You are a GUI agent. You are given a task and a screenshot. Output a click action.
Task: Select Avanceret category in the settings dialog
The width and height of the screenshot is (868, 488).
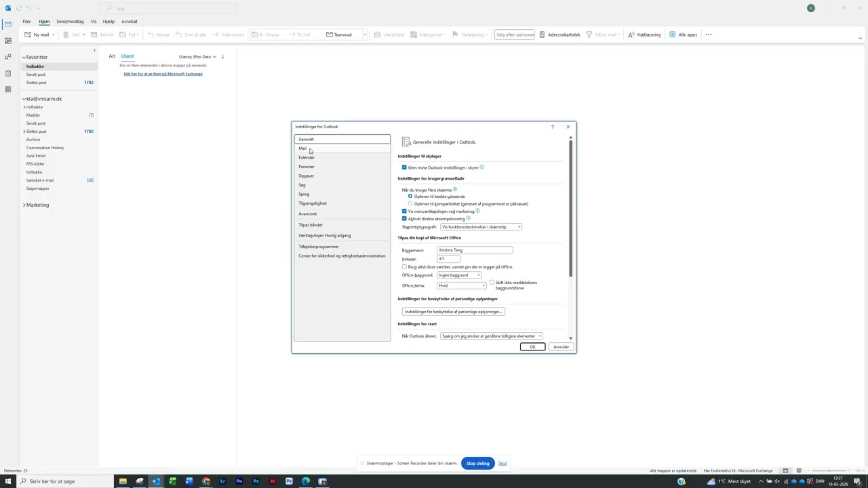(x=342, y=213)
